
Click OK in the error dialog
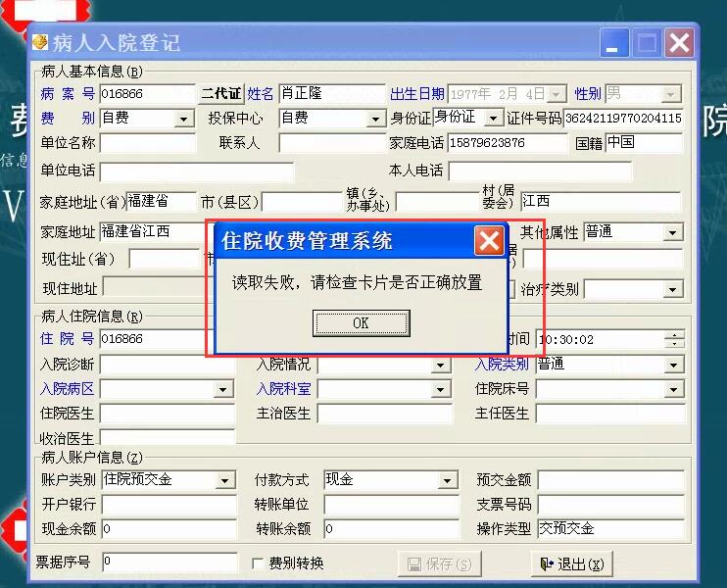tap(361, 323)
